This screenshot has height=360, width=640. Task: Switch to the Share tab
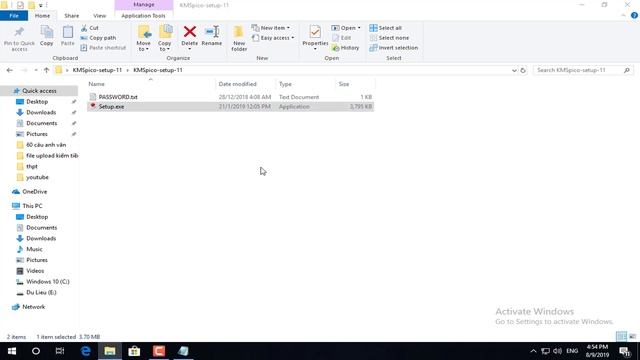pos(71,16)
